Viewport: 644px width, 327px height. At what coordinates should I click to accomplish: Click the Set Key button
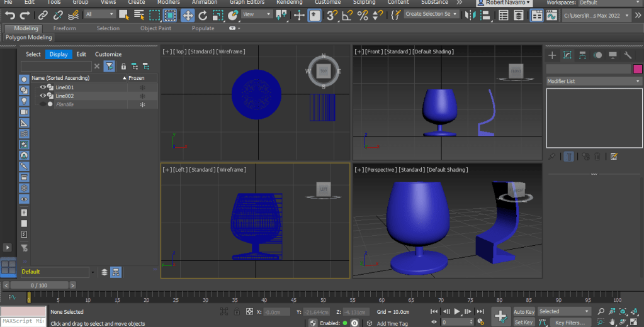[524, 323]
